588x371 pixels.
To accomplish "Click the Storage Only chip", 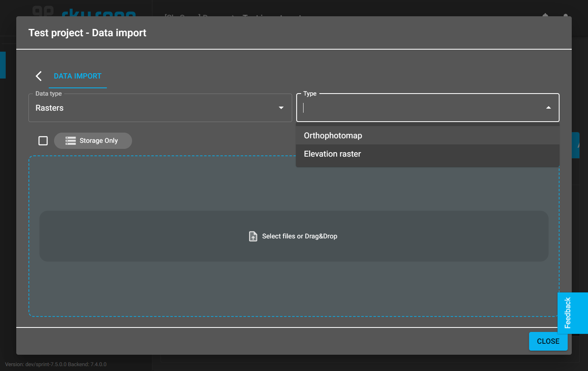I will [93, 141].
